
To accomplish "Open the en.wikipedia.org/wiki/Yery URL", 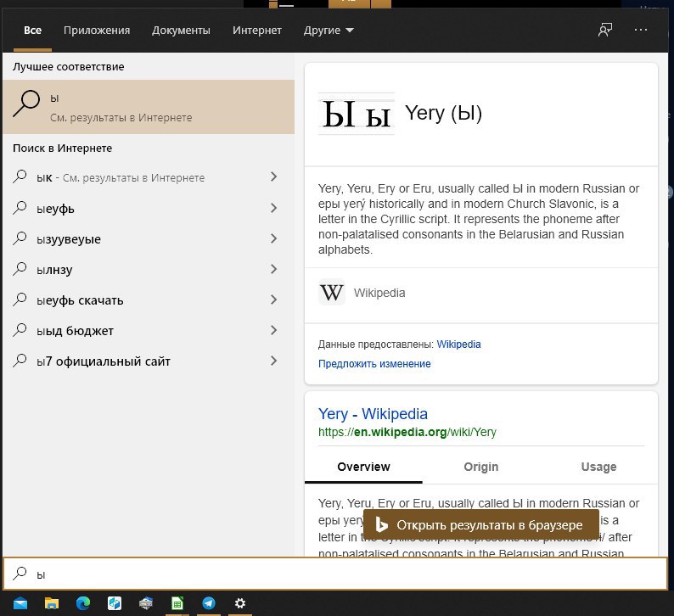I will click(407, 432).
